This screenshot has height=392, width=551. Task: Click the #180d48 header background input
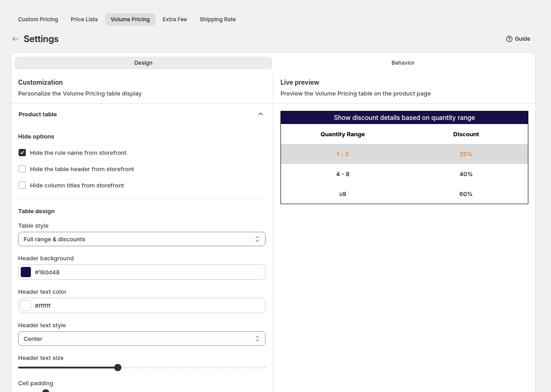142,272
